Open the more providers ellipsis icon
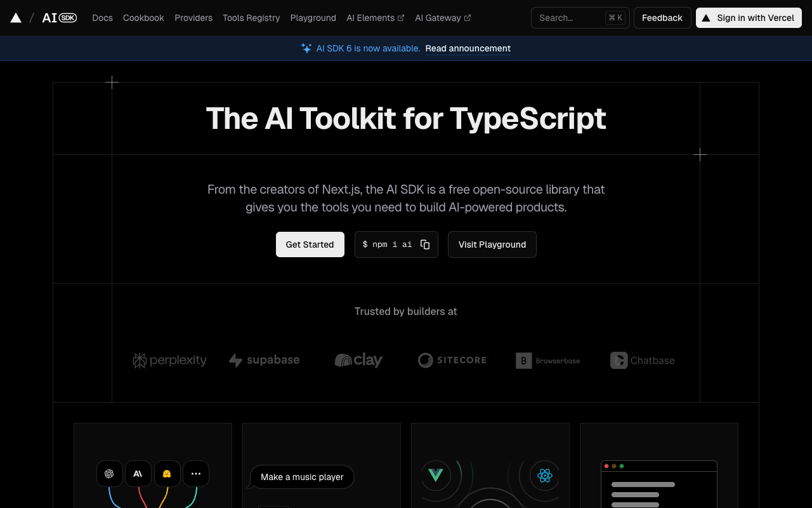The height and width of the screenshot is (508, 812). point(196,473)
